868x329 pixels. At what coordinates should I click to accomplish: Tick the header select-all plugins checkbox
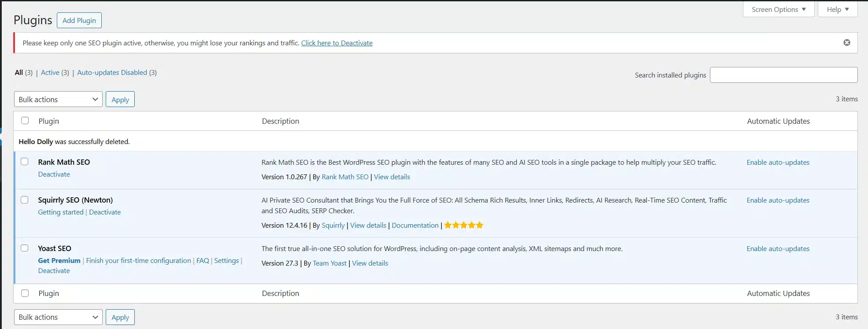coord(25,121)
